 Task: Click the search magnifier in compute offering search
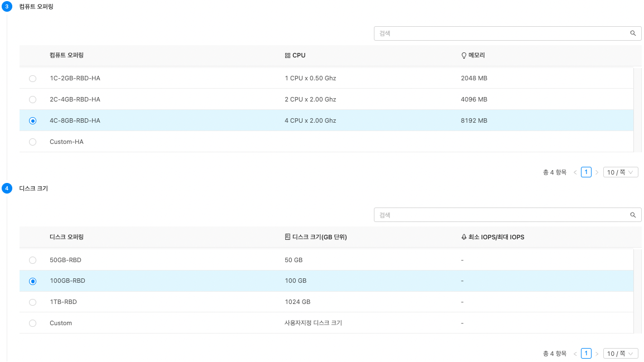633,33
